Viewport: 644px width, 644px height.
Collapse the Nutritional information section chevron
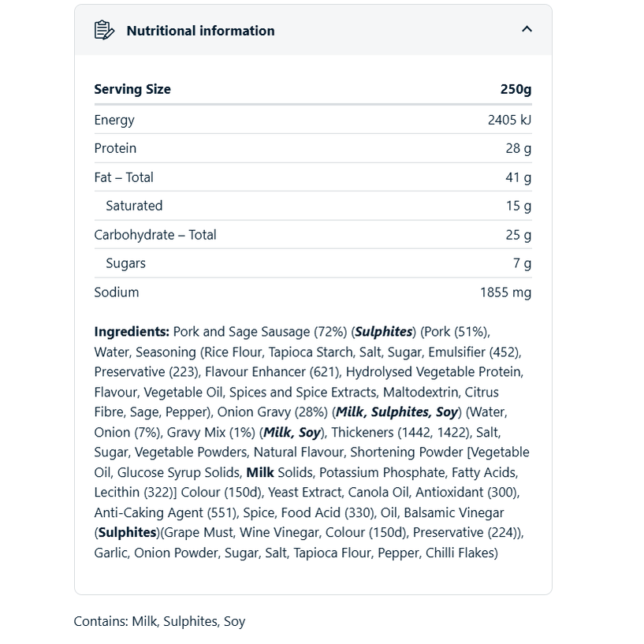[x=527, y=30]
